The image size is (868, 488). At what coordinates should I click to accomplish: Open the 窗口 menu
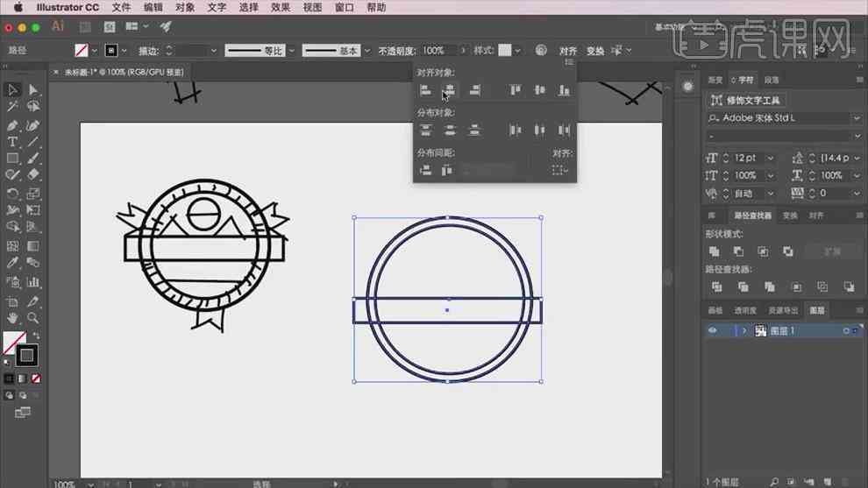click(x=345, y=8)
